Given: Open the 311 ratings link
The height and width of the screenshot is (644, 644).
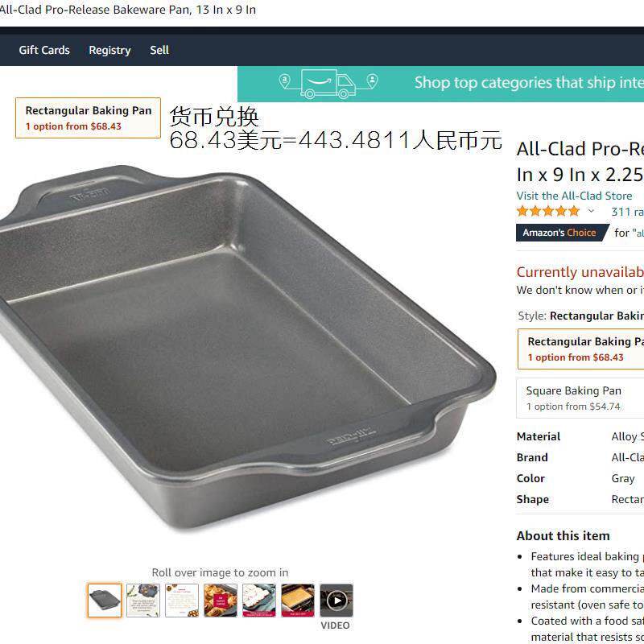Looking at the screenshot, I should pos(627,212).
